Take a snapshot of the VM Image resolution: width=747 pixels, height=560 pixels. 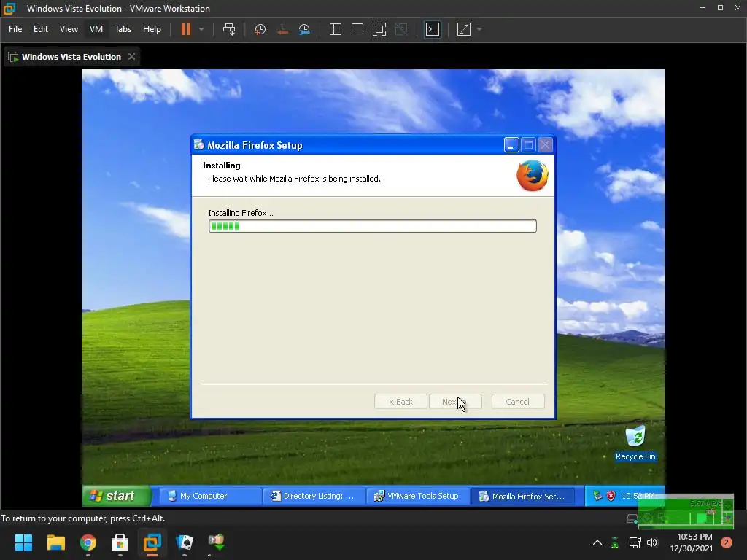[x=260, y=29]
